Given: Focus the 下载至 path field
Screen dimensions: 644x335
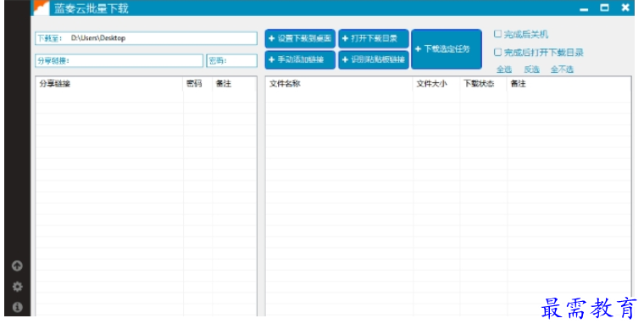Looking at the screenshot, I should coord(147,38).
